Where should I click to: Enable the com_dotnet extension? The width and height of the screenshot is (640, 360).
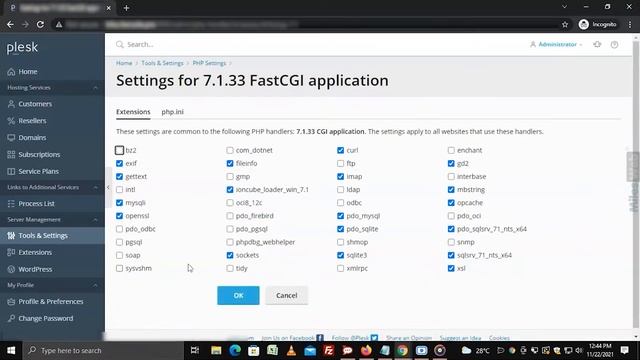click(230, 150)
